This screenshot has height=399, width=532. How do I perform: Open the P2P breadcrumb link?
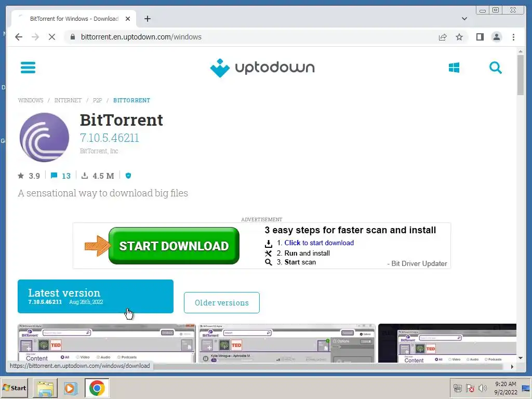(97, 100)
